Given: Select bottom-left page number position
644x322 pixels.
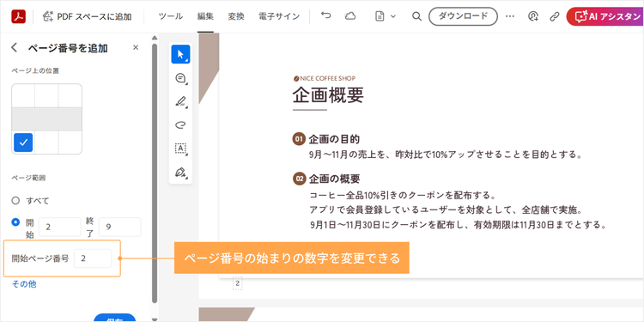Looking at the screenshot, I should pos(23,143).
